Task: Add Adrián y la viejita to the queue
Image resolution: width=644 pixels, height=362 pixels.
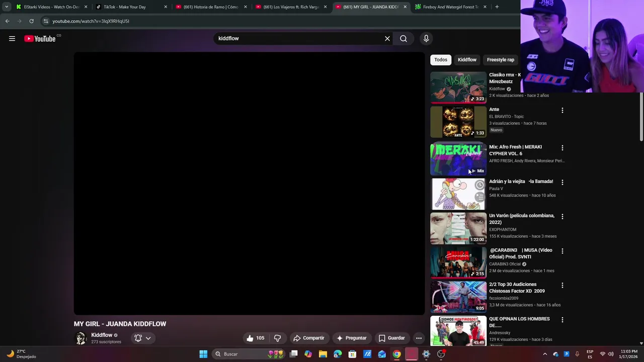Action: click(480, 197)
